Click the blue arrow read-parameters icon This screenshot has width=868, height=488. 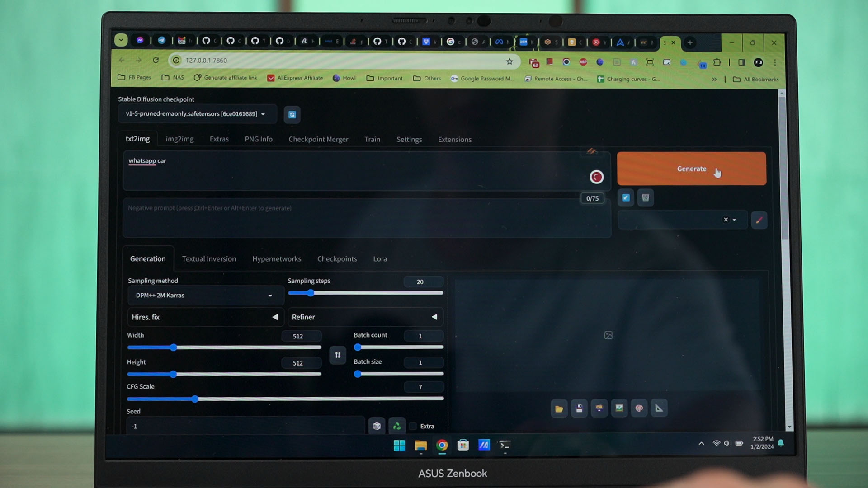626,197
